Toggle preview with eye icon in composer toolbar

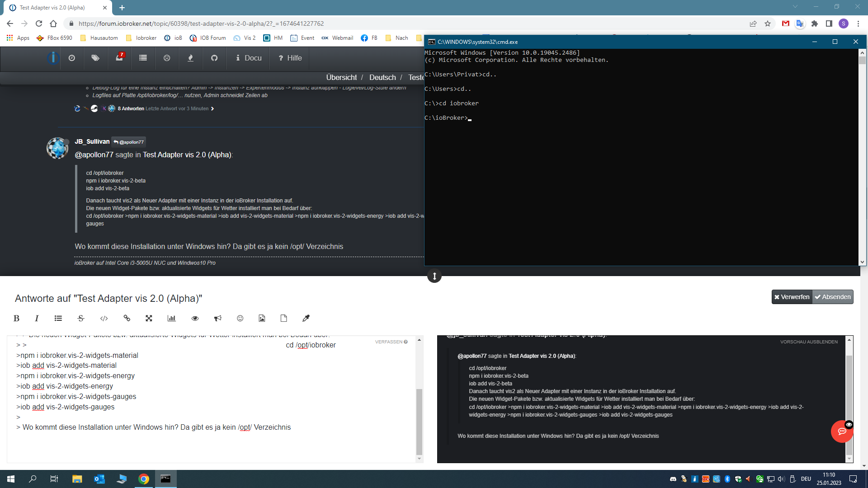pyautogui.click(x=195, y=318)
